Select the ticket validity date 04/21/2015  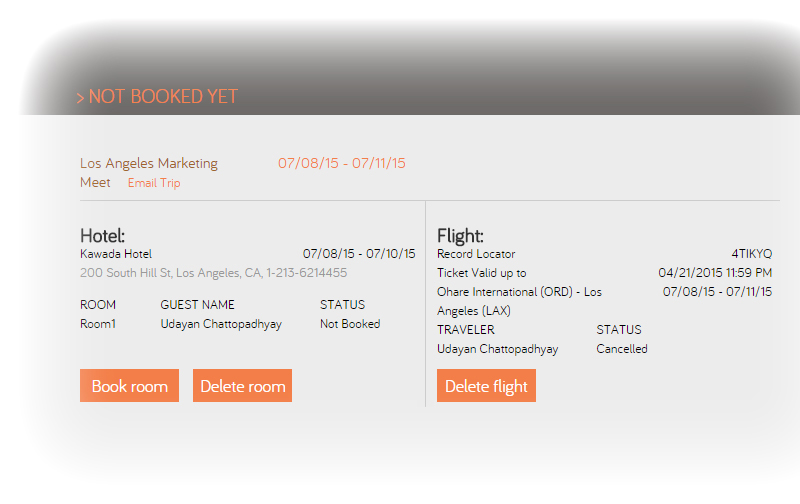pyautogui.click(x=715, y=273)
